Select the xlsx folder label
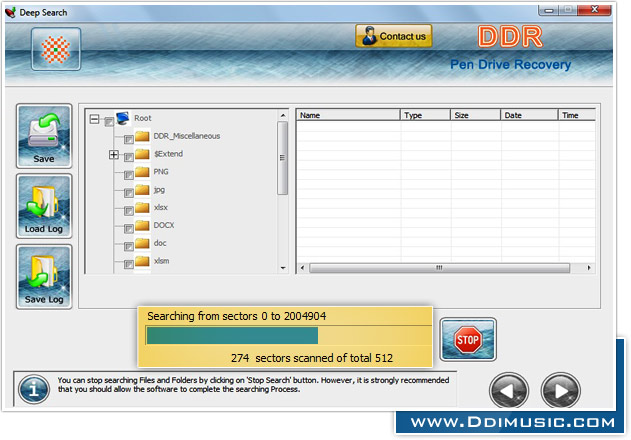This screenshot has height=440, width=631. tap(161, 207)
